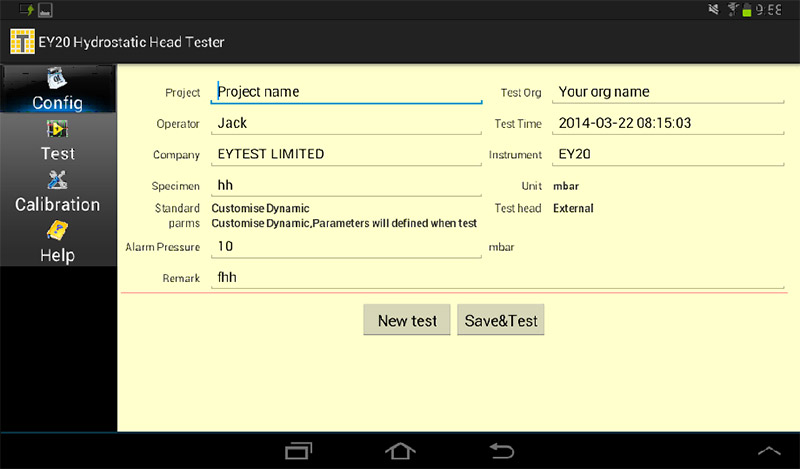Click the Remark text field
This screenshot has height=469, width=800.
click(x=497, y=278)
